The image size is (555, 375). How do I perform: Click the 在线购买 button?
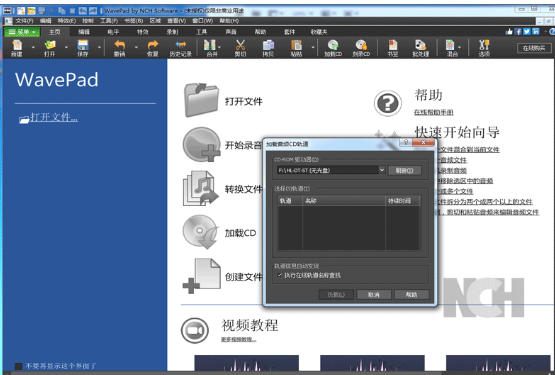pyautogui.click(x=534, y=48)
